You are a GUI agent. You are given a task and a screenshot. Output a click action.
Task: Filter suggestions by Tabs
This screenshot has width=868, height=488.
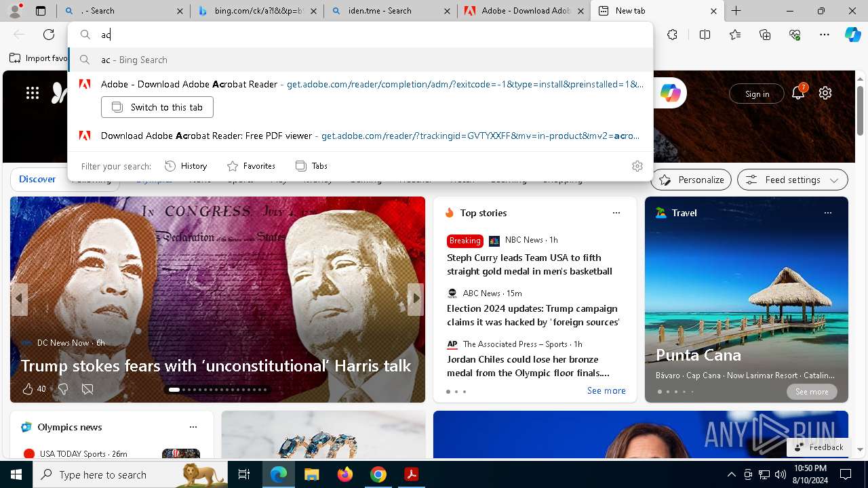coord(312,166)
